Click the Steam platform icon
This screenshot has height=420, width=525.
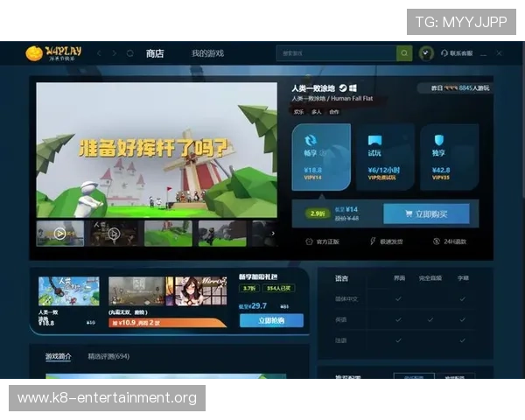[343, 88]
